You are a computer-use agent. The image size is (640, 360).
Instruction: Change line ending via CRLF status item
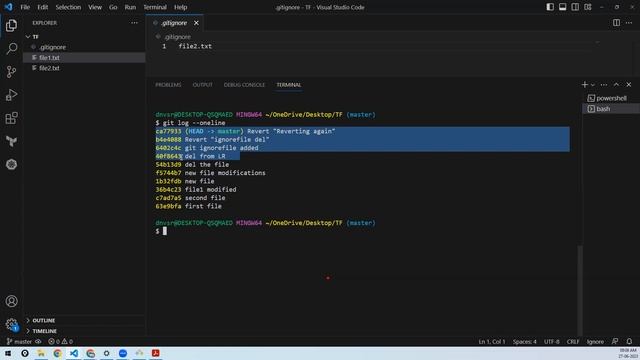click(573, 341)
